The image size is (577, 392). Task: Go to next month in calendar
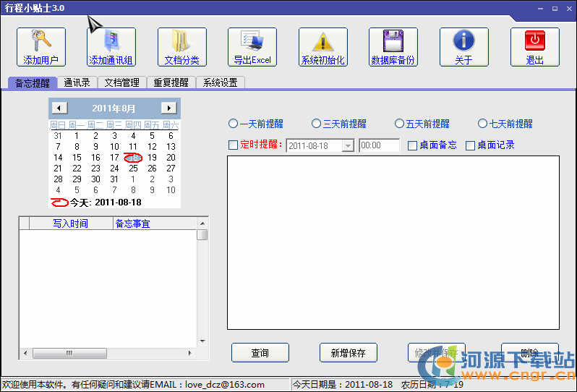(x=168, y=108)
